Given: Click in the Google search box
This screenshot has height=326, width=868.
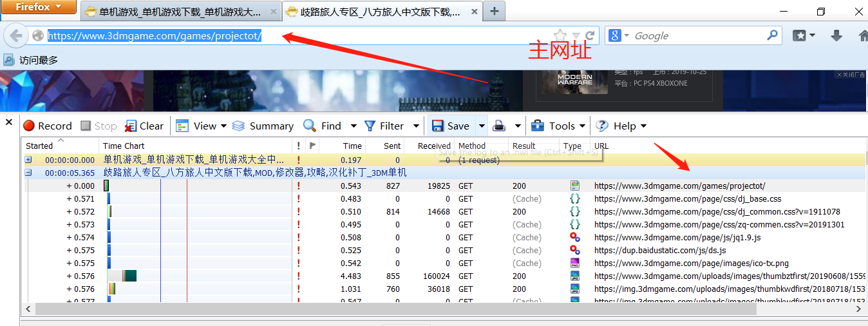Looking at the screenshot, I should [695, 36].
